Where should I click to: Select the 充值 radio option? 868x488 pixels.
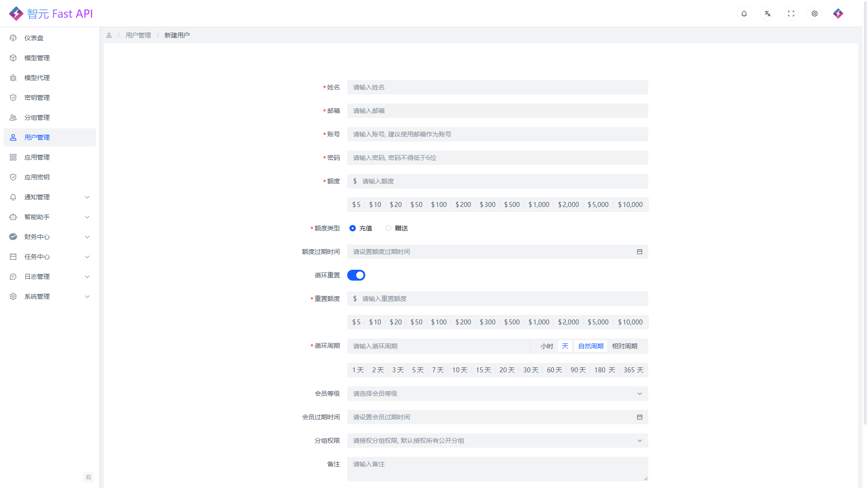353,228
